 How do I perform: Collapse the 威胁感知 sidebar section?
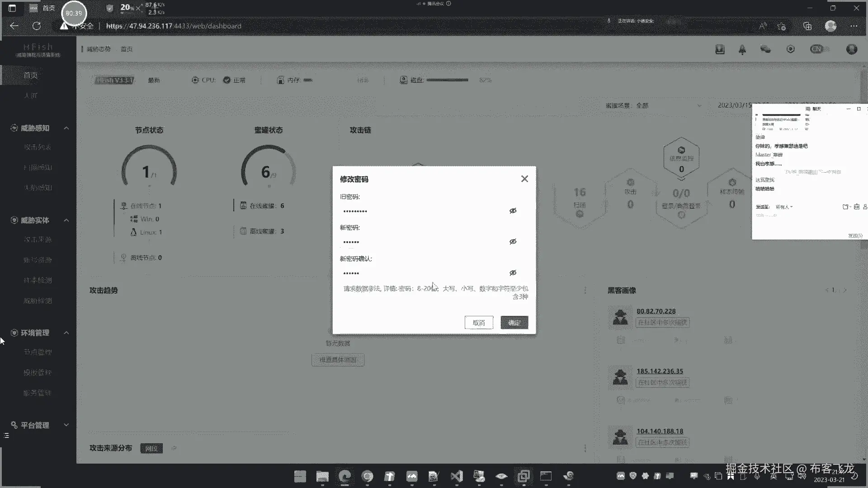tap(66, 128)
